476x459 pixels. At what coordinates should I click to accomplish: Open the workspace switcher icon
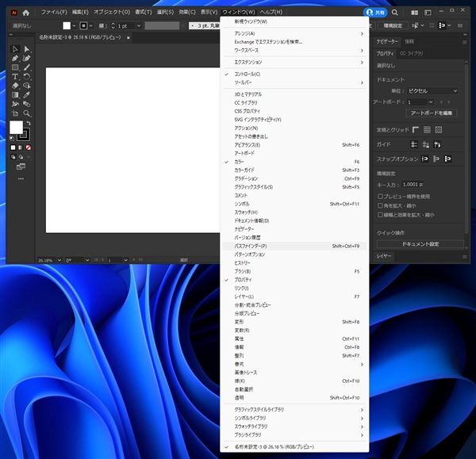[x=428, y=13]
